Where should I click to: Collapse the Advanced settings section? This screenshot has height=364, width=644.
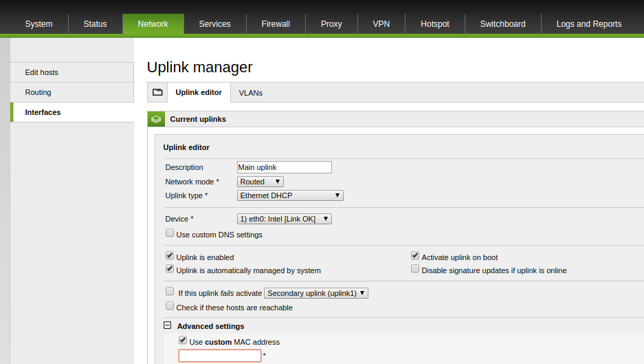(167, 326)
